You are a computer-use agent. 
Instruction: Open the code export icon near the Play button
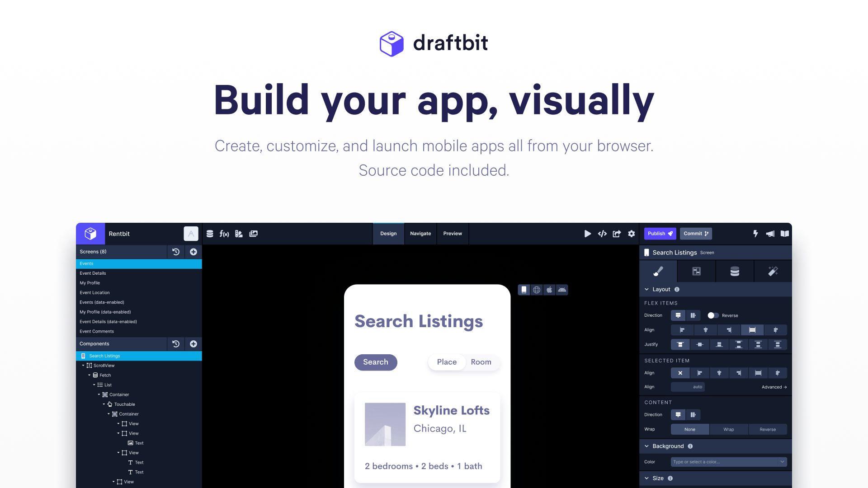602,234
